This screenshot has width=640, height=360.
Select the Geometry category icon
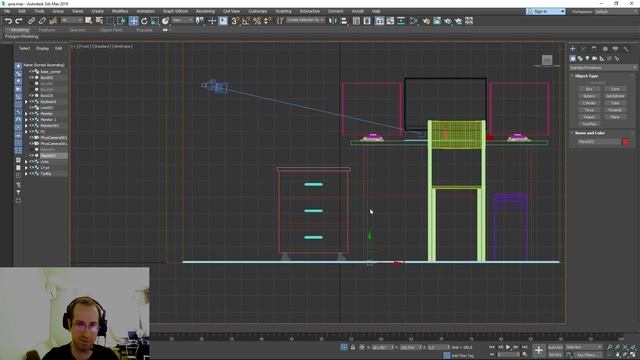click(573, 59)
